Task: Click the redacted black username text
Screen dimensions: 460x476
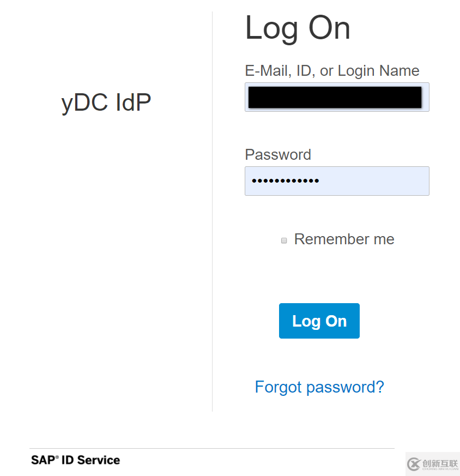Action: [335, 97]
